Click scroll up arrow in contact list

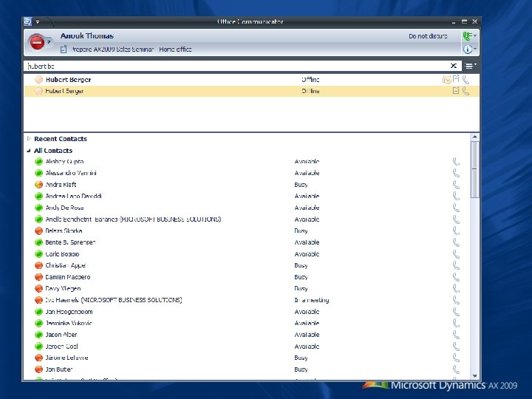point(474,137)
